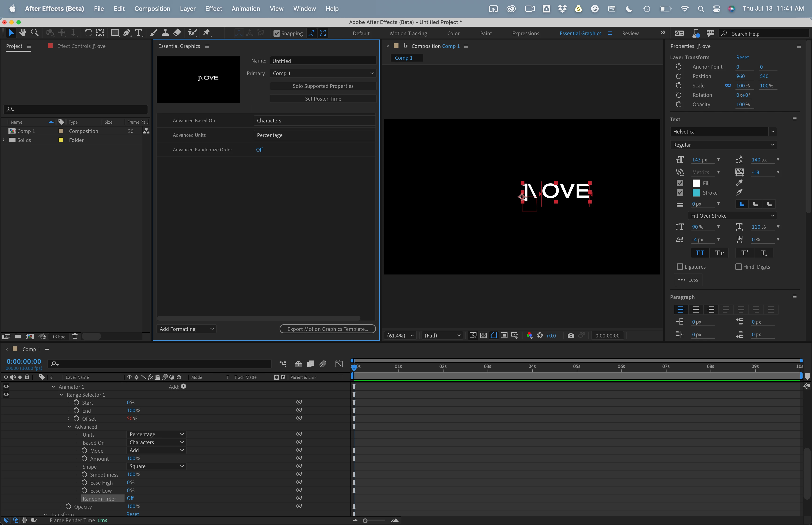The image size is (812, 525).
Task: Collapse the Range Selector 1 group
Action: (61, 395)
